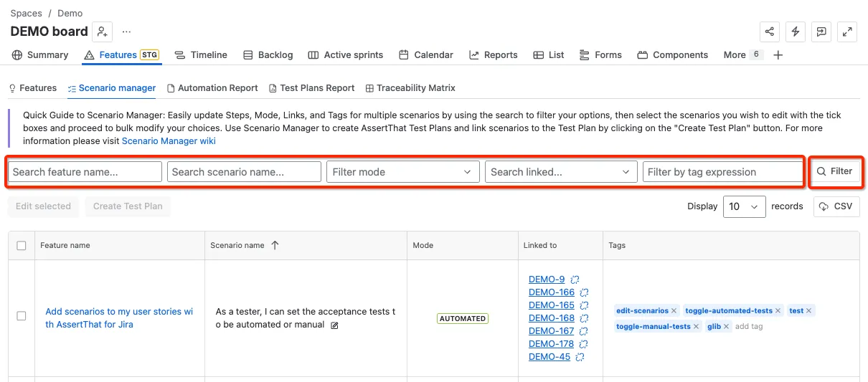Click the Edit selected button
This screenshot has height=382, width=868.
43,206
